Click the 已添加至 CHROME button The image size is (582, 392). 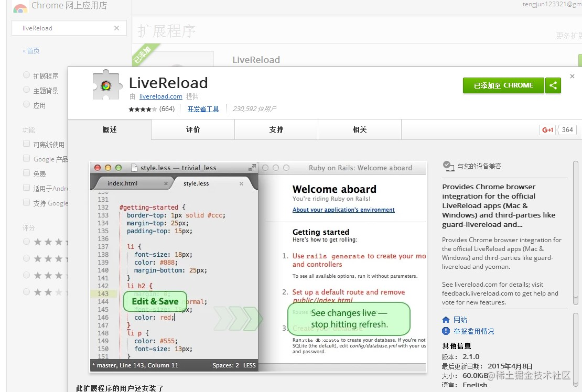tap(503, 85)
